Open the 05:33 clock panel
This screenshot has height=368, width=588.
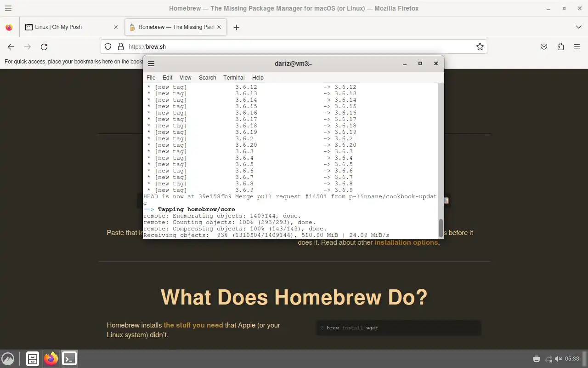click(572, 359)
